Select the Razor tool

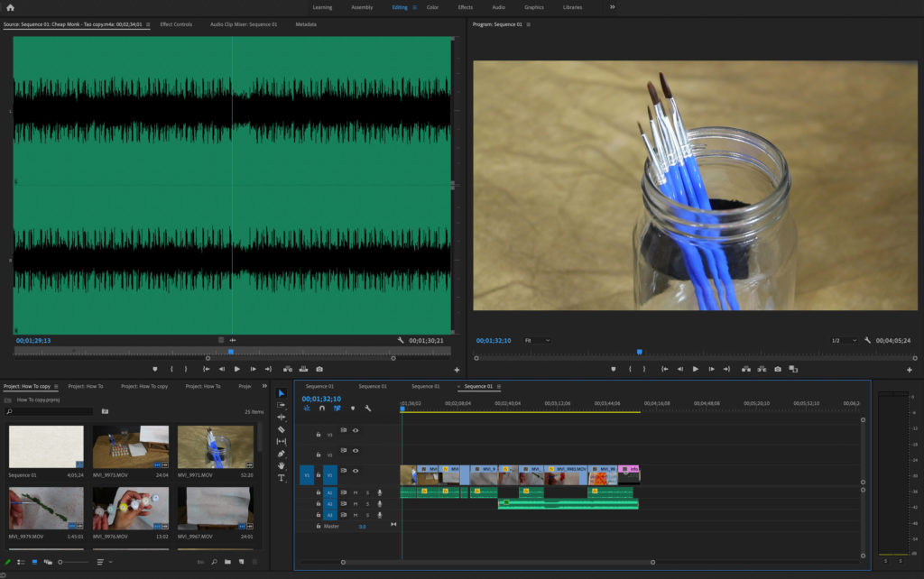tap(282, 429)
